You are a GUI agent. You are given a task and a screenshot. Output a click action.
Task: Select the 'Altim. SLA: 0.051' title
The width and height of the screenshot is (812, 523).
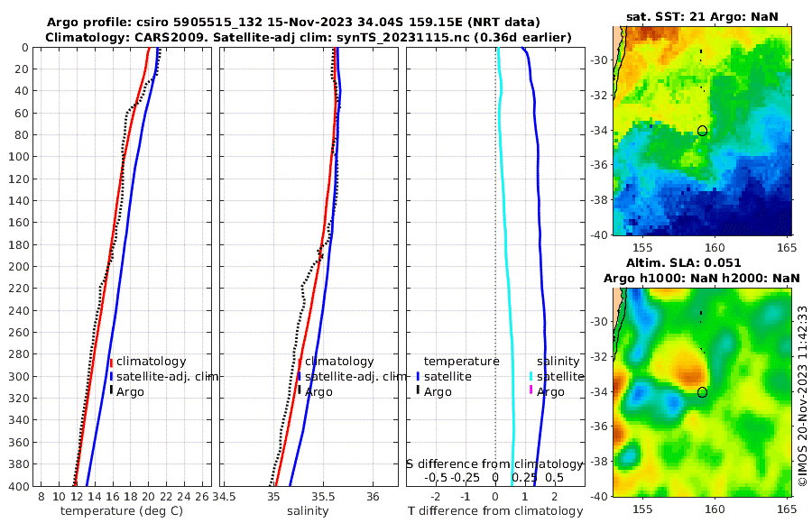coord(683,262)
